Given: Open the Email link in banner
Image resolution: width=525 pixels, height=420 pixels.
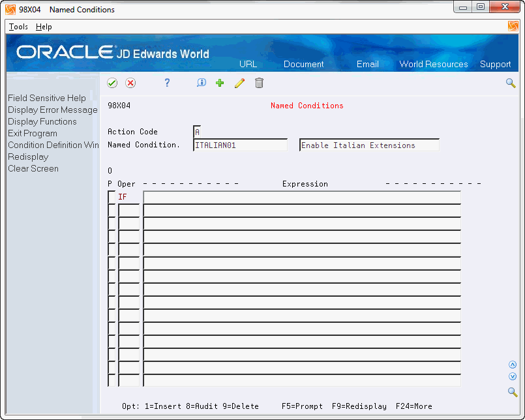Looking at the screenshot, I should point(368,64).
